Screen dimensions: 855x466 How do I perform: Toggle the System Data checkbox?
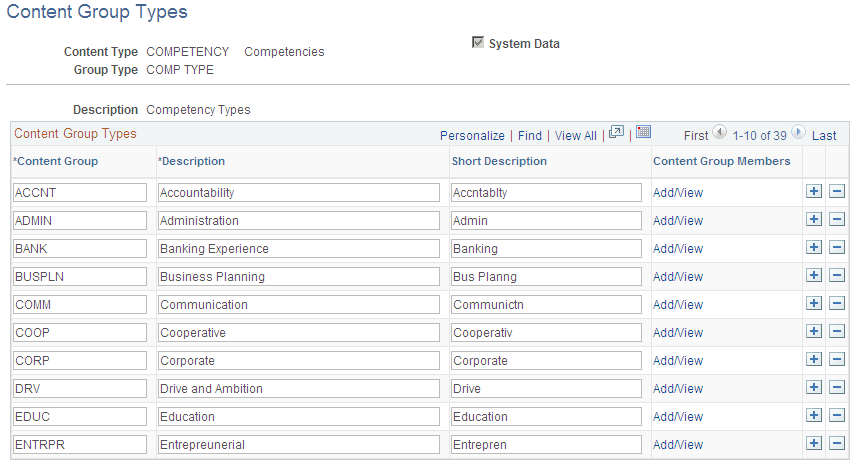tap(478, 43)
